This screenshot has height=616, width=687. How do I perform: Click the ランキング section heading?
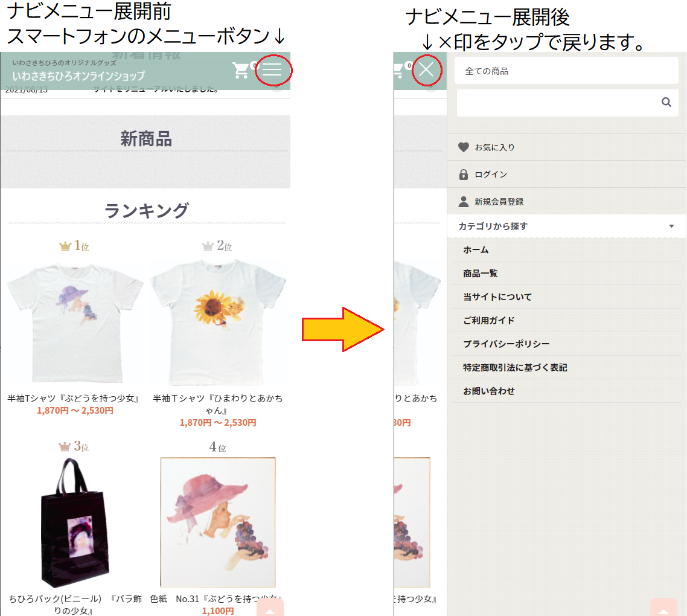(146, 210)
